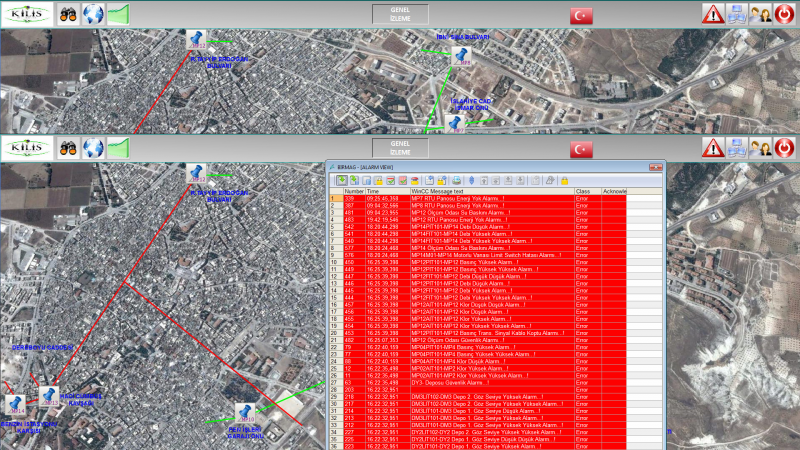800x450 pixels.
Task: Click the GENEL İZLEME button in upper header
Action: point(400,14)
